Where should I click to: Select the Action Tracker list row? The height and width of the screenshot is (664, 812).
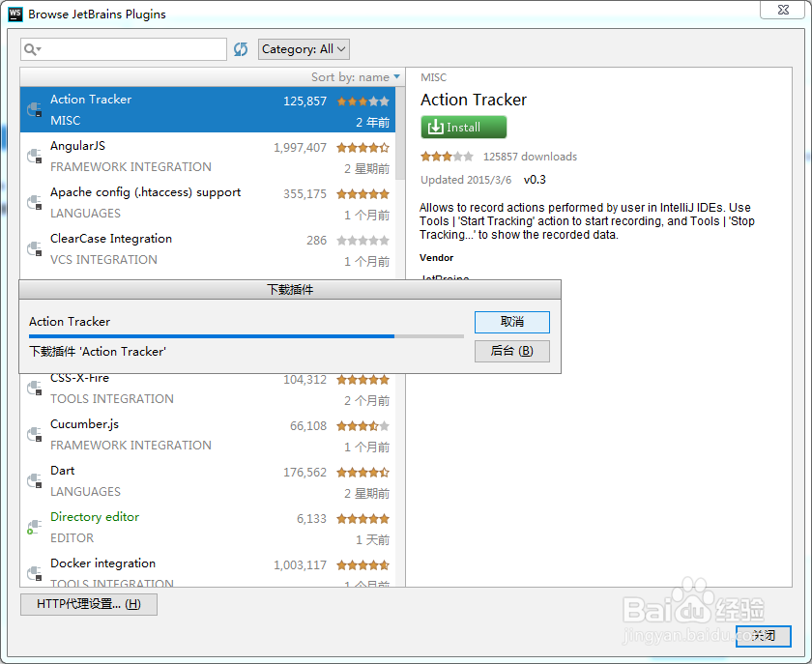[x=208, y=110]
